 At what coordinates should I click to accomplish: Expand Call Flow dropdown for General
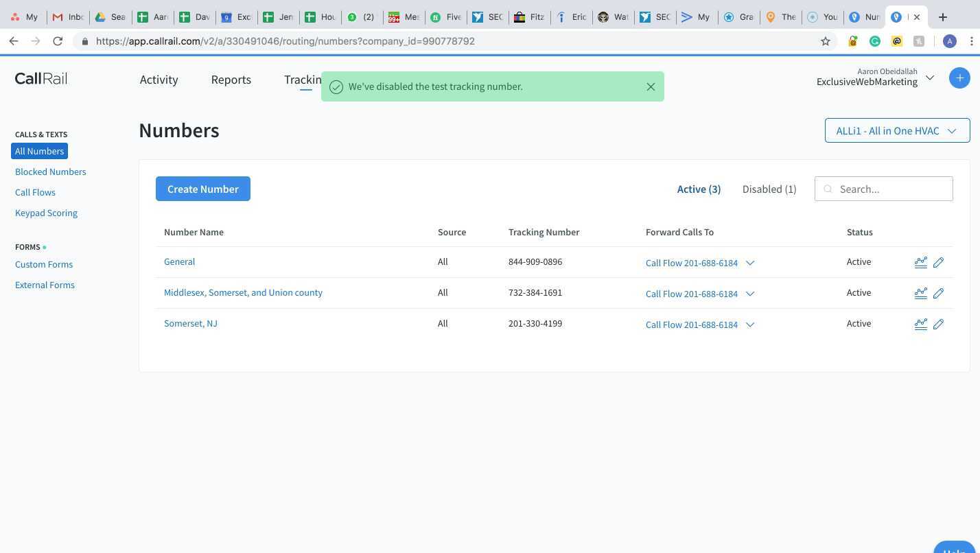750,263
